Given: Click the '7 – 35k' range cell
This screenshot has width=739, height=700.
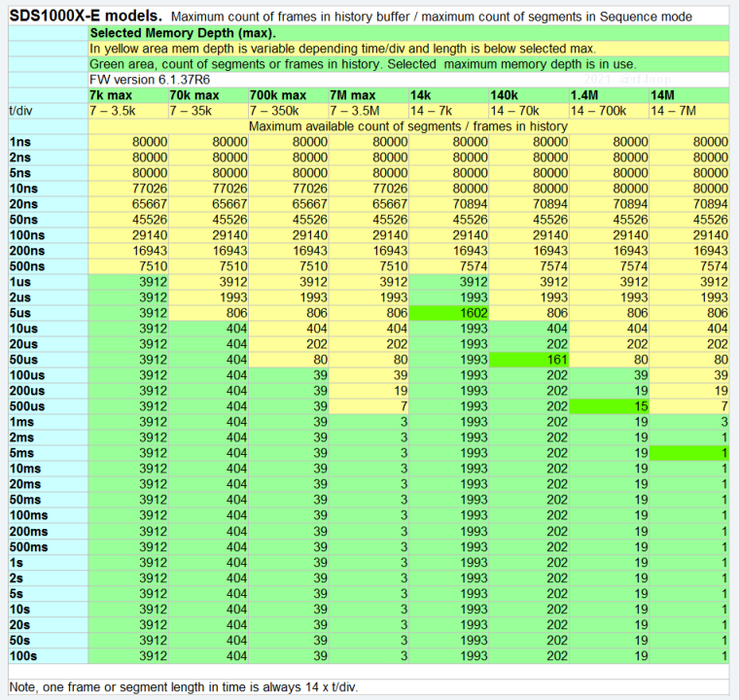Looking at the screenshot, I should (x=208, y=111).
